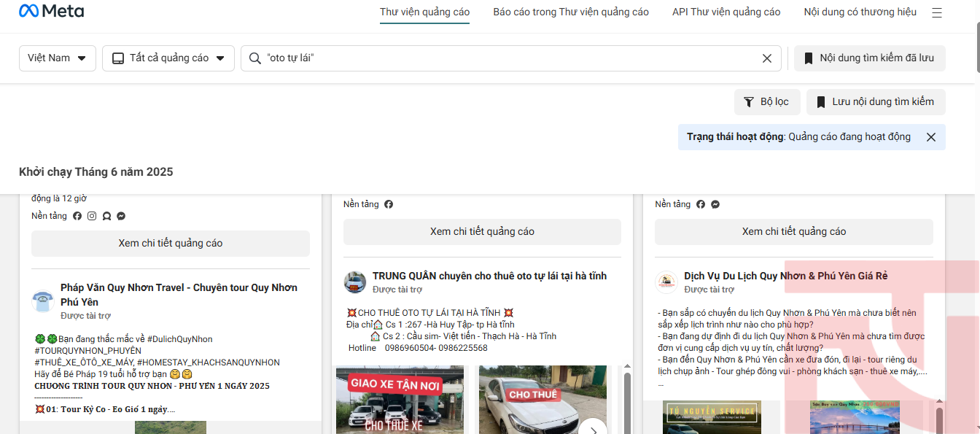
Task: Switch to Nội dung có thương hiệu tab
Action: (x=860, y=12)
